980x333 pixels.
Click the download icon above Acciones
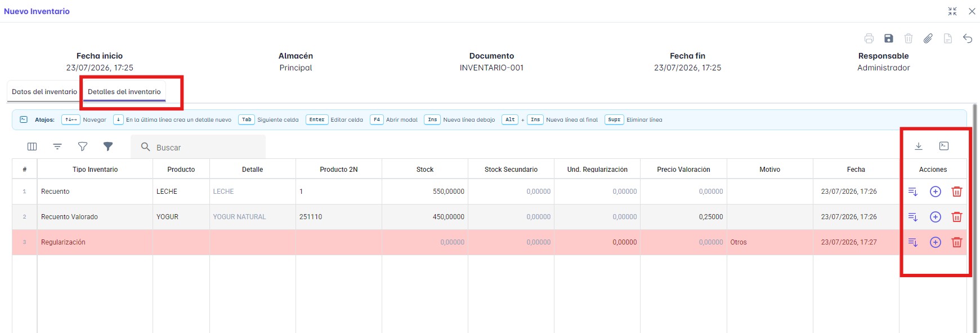coord(919,146)
